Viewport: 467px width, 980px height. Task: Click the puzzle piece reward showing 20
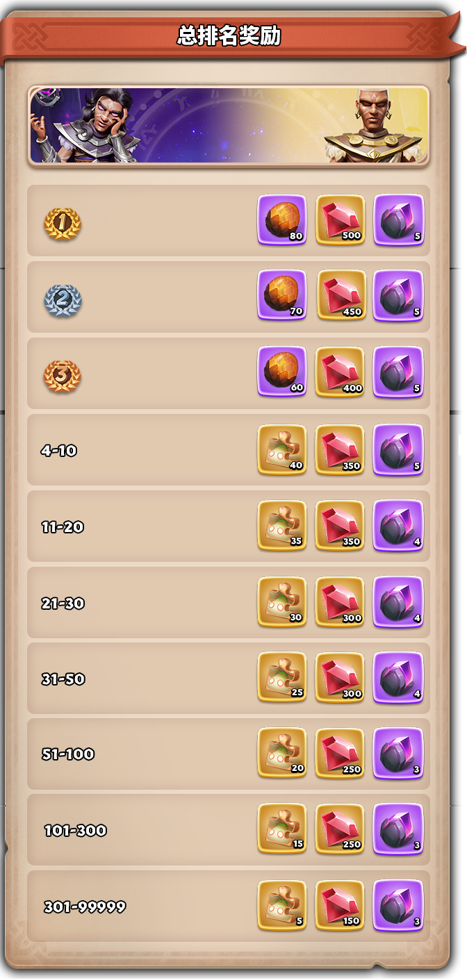(x=282, y=754)
